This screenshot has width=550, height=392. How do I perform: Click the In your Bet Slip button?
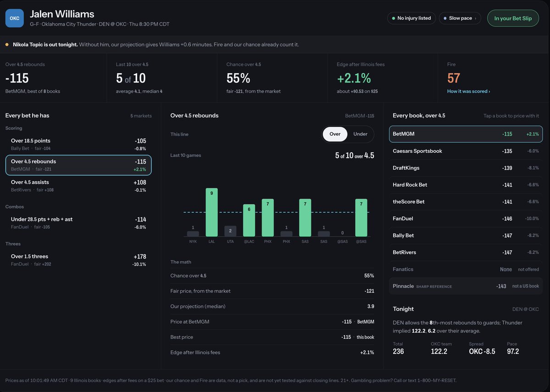pyautogui.click(x=513, y=18)
